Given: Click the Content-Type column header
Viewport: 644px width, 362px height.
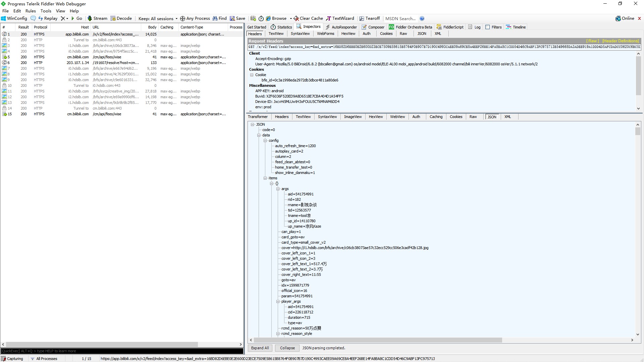Looking at the screenshot, I should coord(203,27).
